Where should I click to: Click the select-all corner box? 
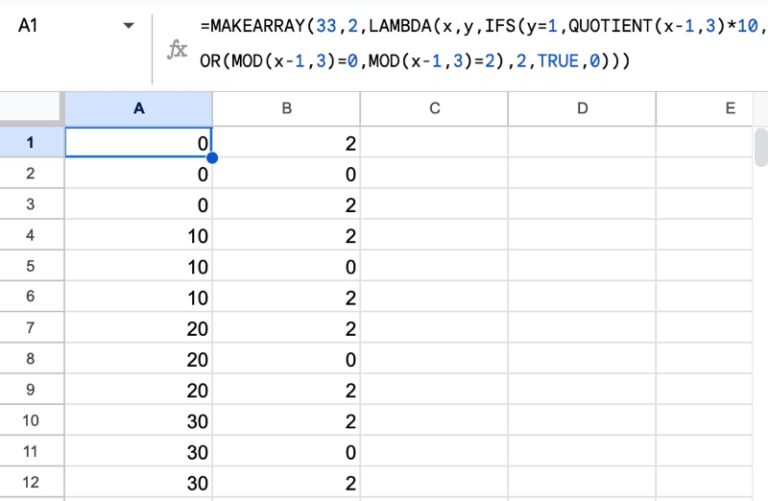(30, 107)
